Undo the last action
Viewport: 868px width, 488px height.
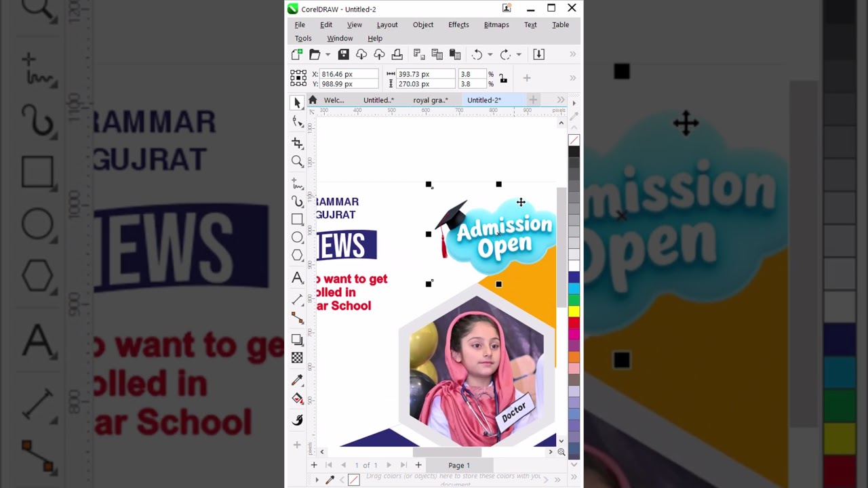click(477, 54)
